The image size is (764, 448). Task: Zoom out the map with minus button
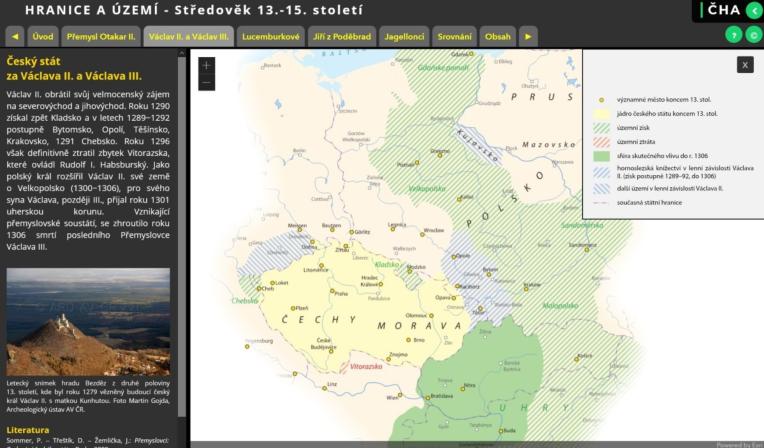pos(207,82)
